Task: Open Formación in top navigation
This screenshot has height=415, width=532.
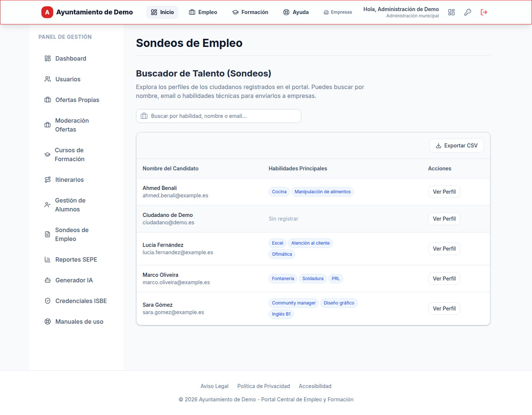Action: (250, 12)
